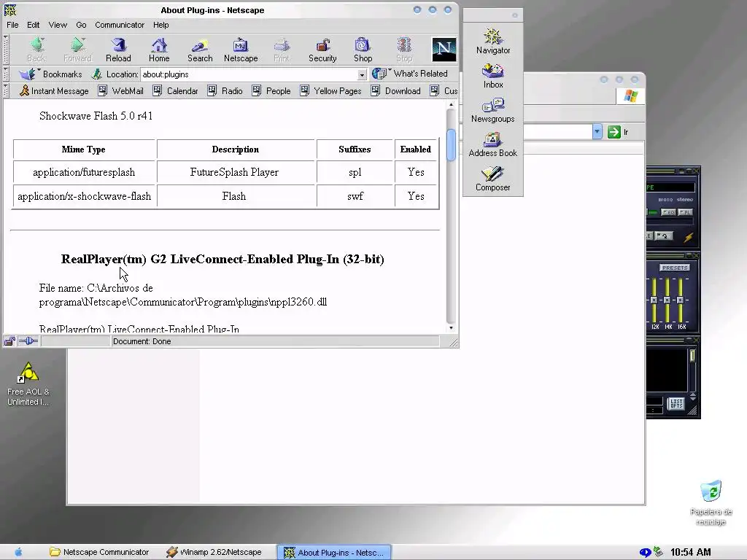The image size is (747, 560).
Task: Open the File menu
Action: tap(12, 25)
